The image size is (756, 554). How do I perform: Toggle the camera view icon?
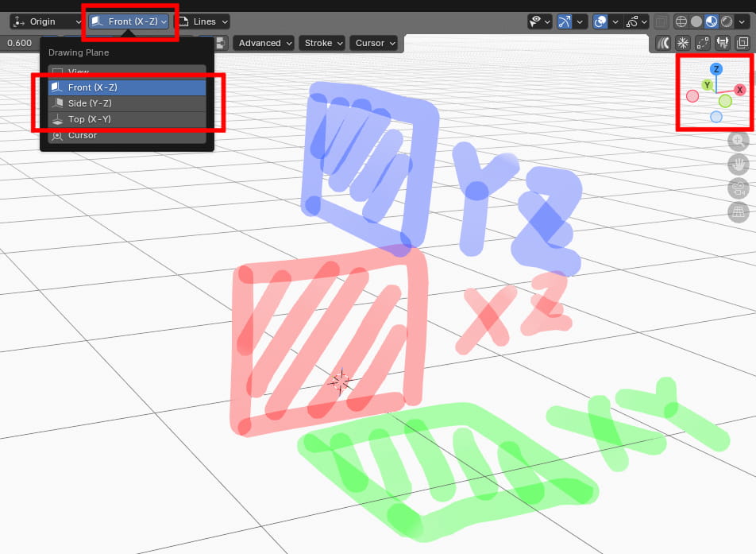pos(739,188)
